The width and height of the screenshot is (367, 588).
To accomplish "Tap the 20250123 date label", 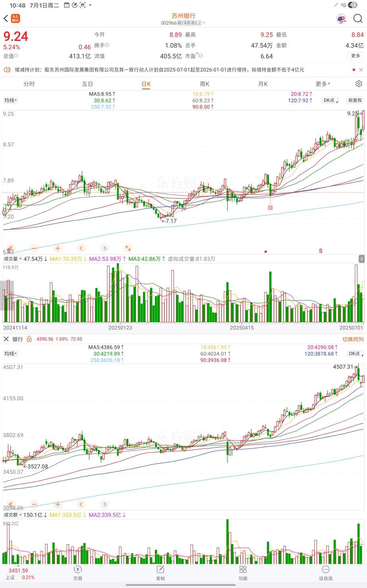I will [x=120, y=328].
